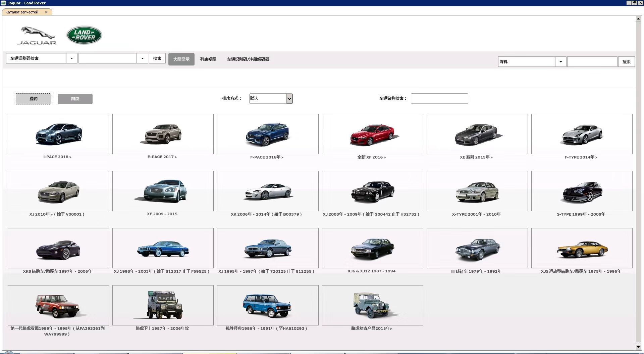Select the gold XJS 1975-1996 car image
This screenshot has width=644, height=354.
(x=582, y=248)
